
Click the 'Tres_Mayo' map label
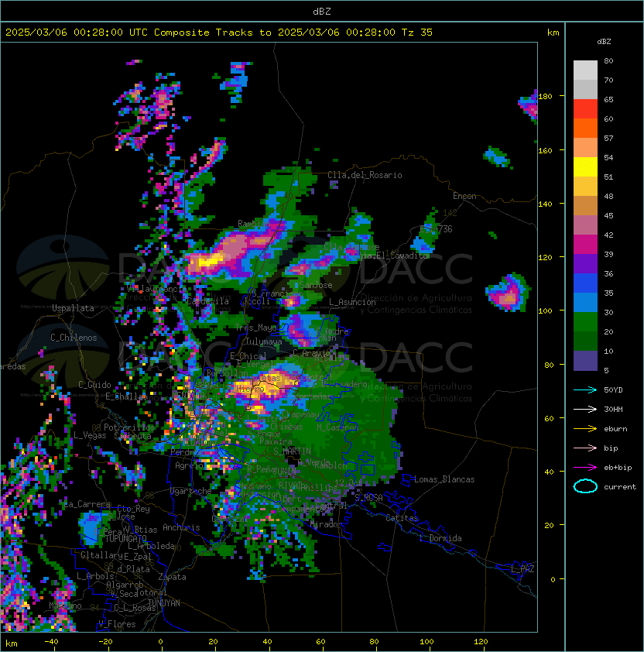pos(255,328)
